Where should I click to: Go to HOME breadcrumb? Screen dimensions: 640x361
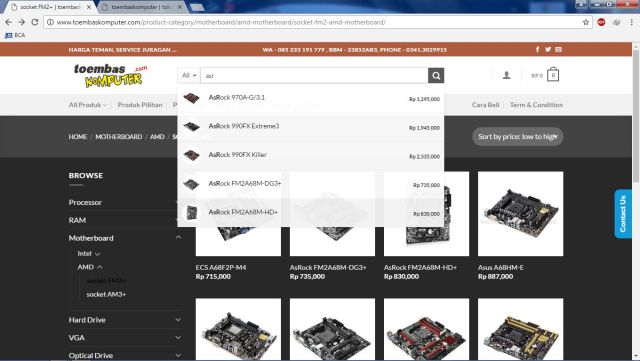[x=78, y=137]
